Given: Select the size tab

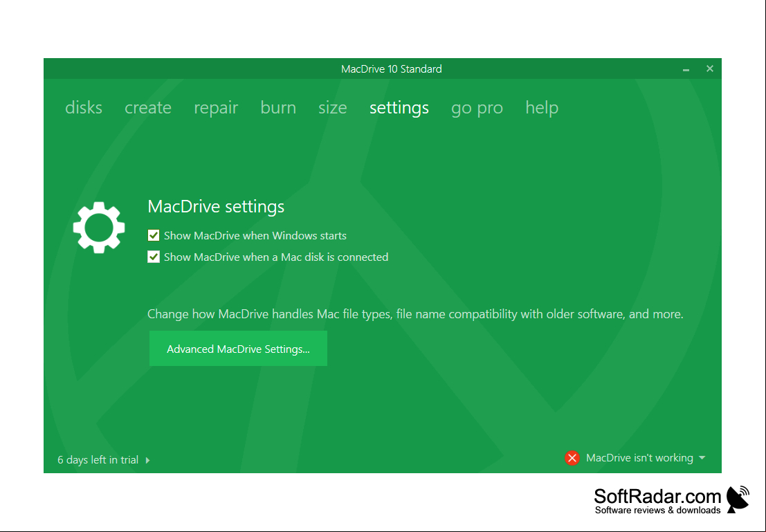Looking at the screenshot, I should click(333, 107).
